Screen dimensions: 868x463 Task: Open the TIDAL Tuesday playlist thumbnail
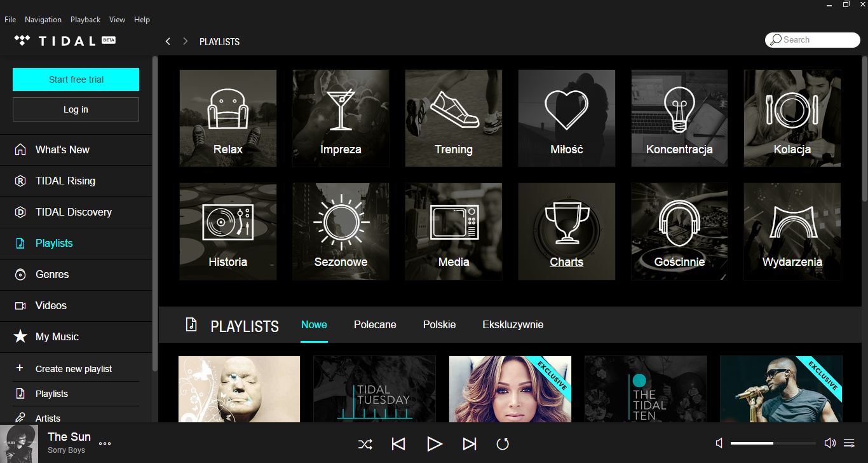(374, 389)
